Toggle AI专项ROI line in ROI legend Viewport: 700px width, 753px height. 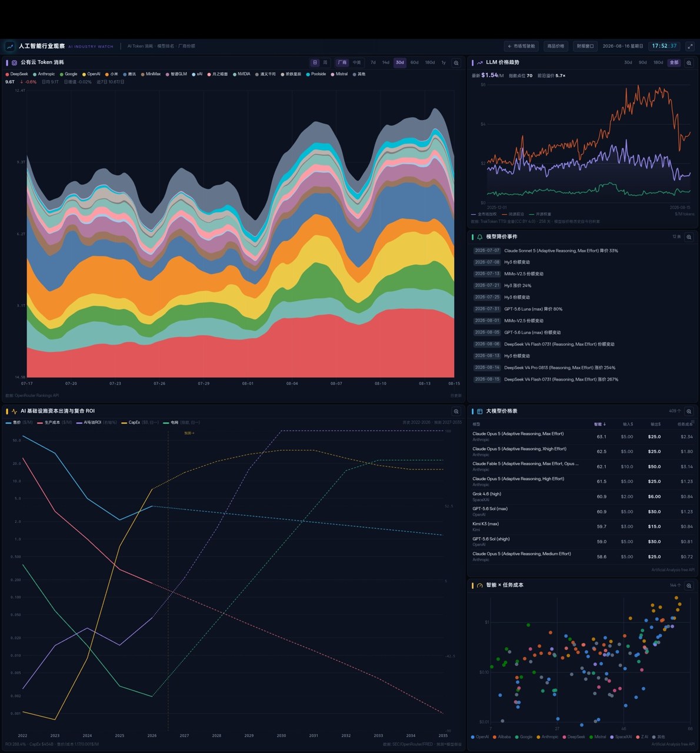97,422
